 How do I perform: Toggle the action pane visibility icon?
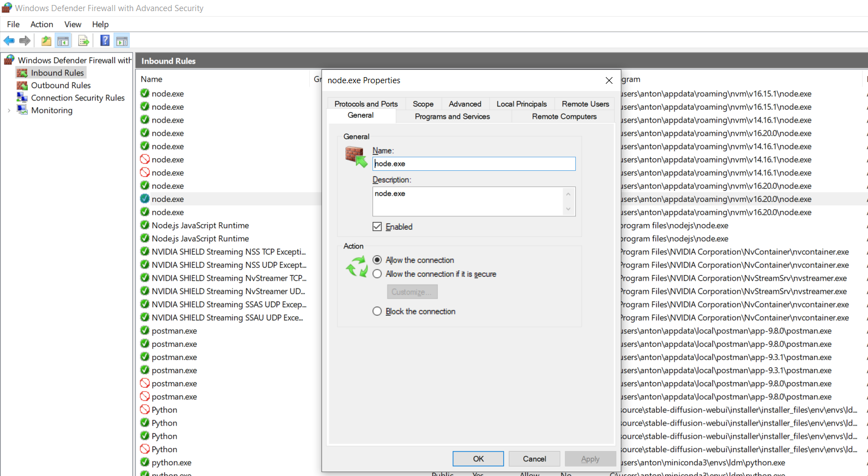click(x=121, y=40)
